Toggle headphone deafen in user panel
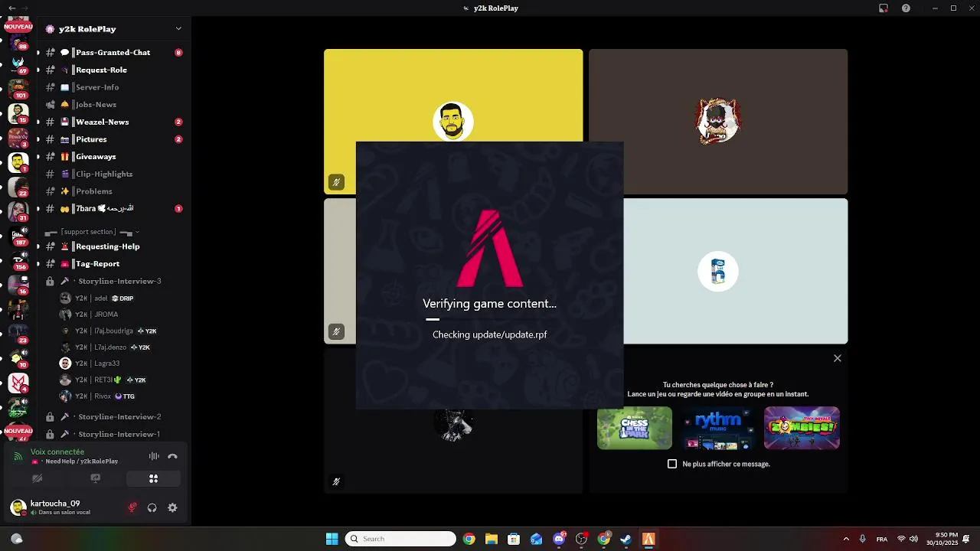980x551 pixels. [x=152, y=507]
